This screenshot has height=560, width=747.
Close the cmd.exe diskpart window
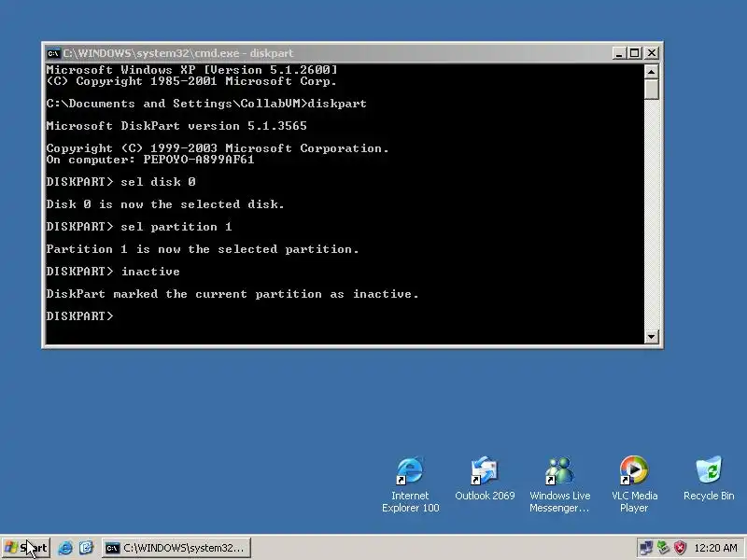click(x=651, y=53)
